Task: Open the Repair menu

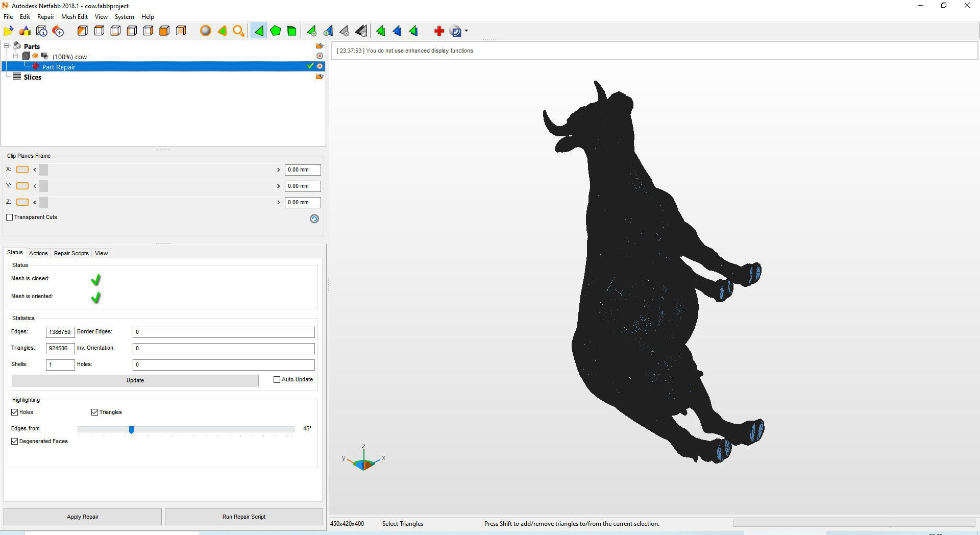Action: click(x=45, y=17)
